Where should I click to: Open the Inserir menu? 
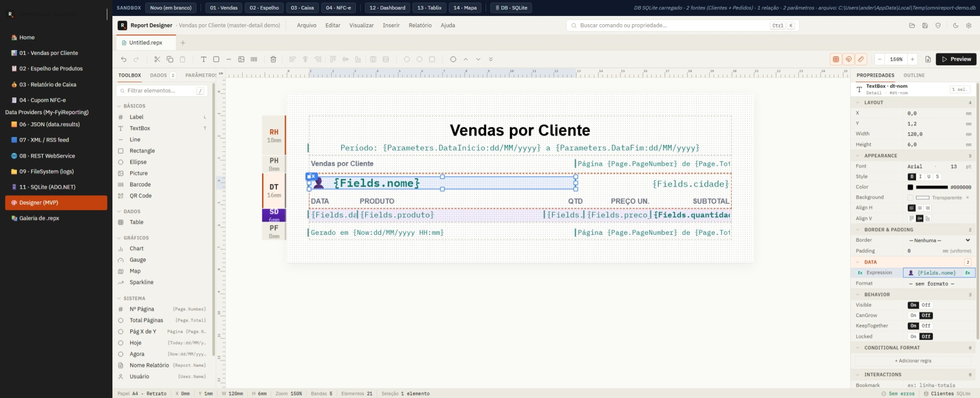(391, 26)
